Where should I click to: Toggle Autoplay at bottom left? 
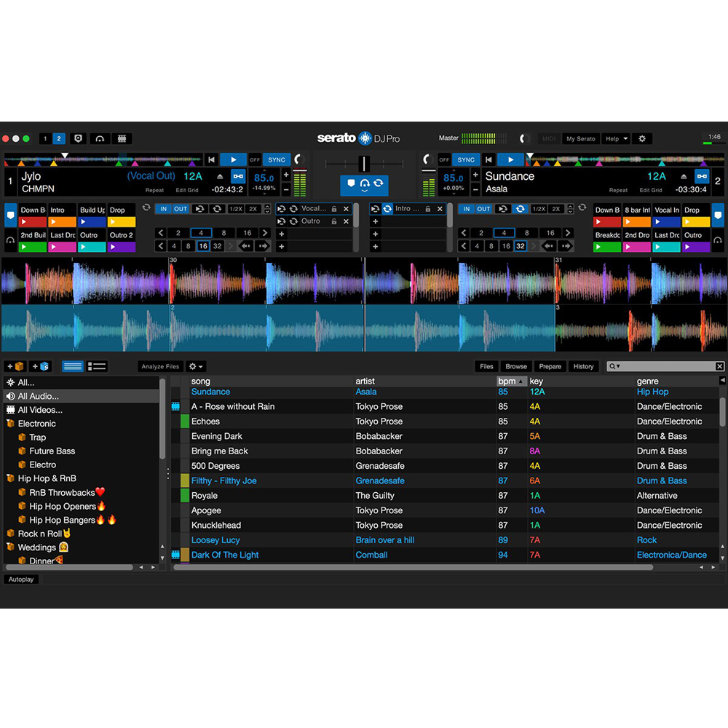pos(21,579)
